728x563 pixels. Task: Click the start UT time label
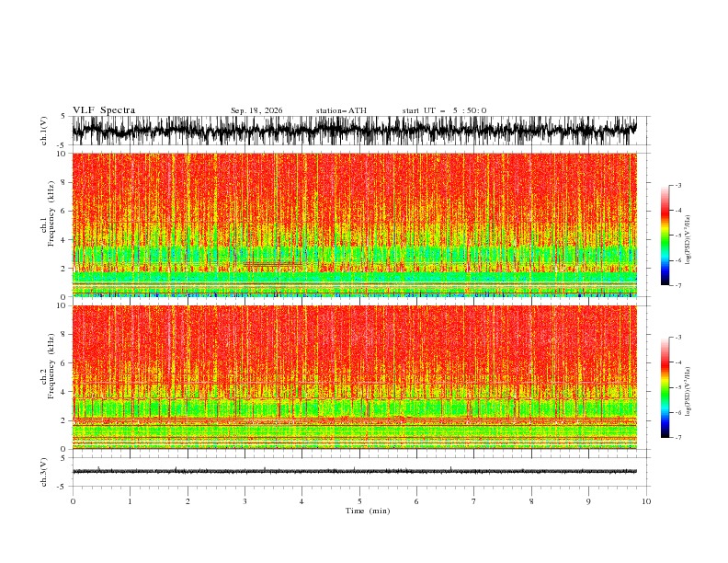point(444,110)
